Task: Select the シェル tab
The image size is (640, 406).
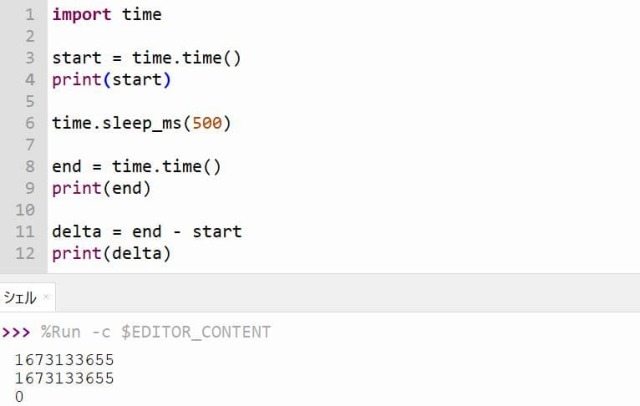Action: pyautogui.click(x=20, y=297)
